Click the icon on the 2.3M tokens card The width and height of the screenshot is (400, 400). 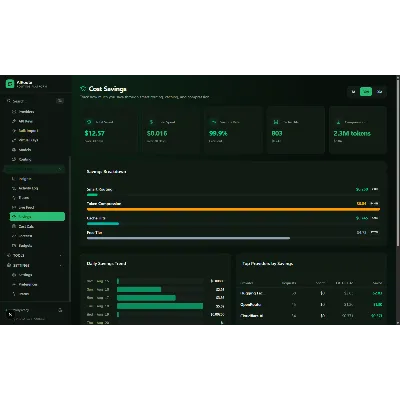(x=338, y=122)
